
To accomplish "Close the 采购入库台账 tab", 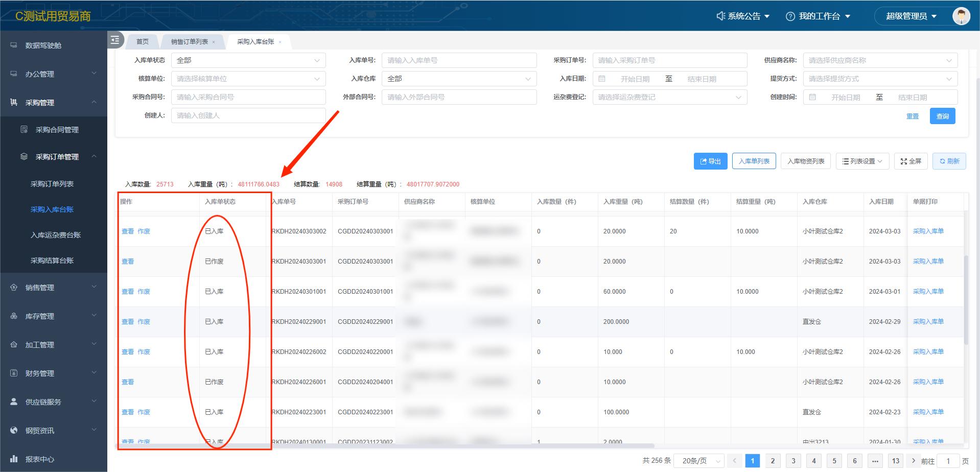I will click(280, 42).
